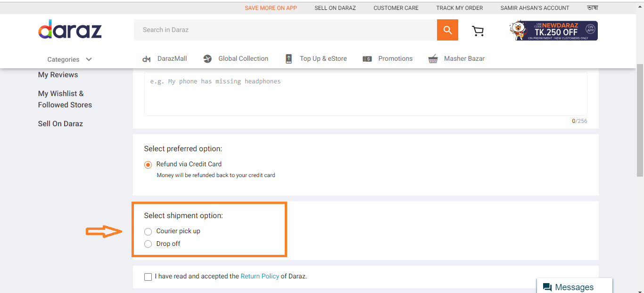Click the Top Up & eStore phone icon
The image size is (644, 293).
(289, 59)
